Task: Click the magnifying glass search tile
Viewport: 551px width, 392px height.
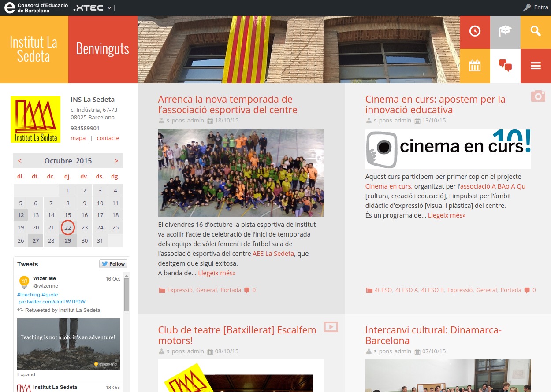Action: (536, 32)
